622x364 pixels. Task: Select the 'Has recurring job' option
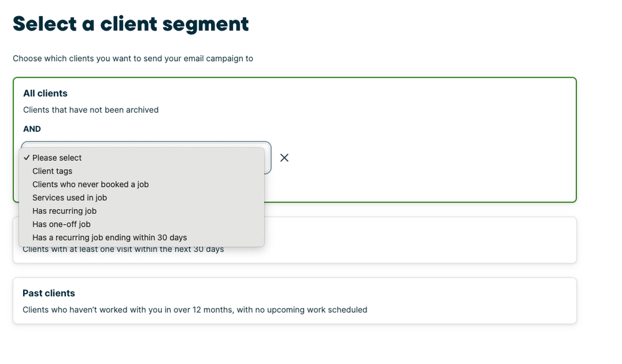(x=64, y=211)
